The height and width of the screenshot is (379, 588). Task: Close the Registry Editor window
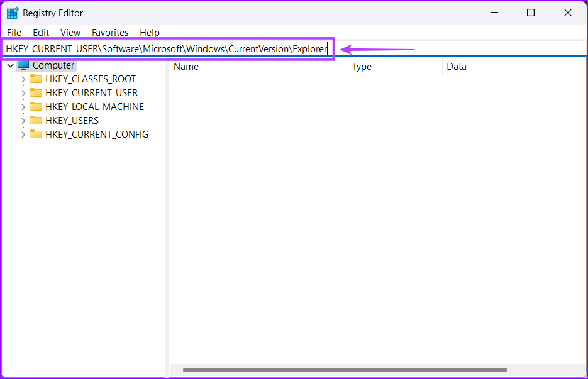click(568, 13)
